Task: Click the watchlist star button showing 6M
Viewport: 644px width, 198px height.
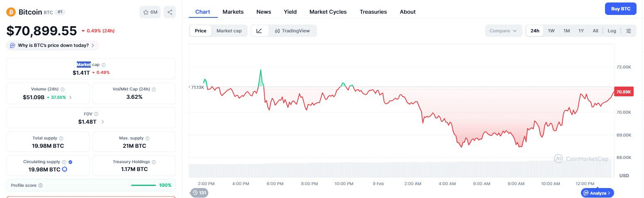Action: [x=150, y=12]
